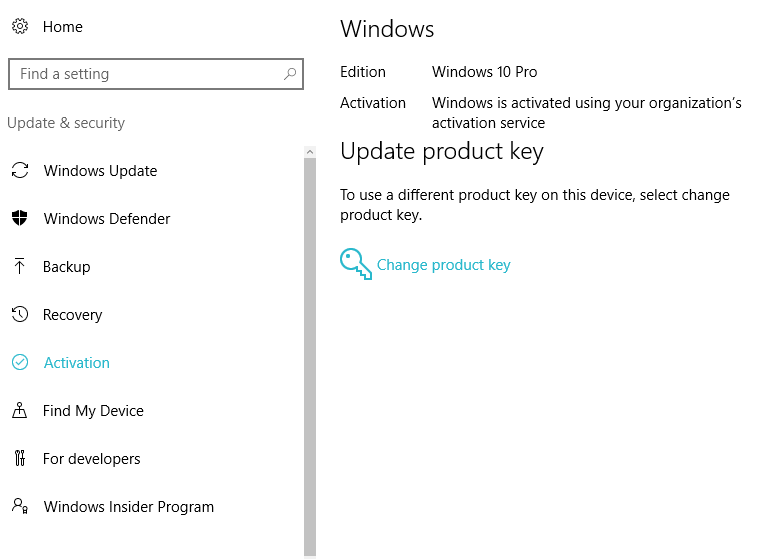Click the search magnifier icon

290,74
